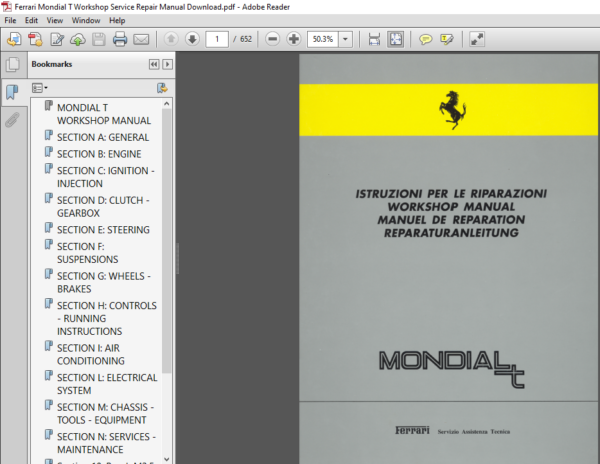Open the Help menu
This screenshot has height=464, width=600.
point(117,20)
